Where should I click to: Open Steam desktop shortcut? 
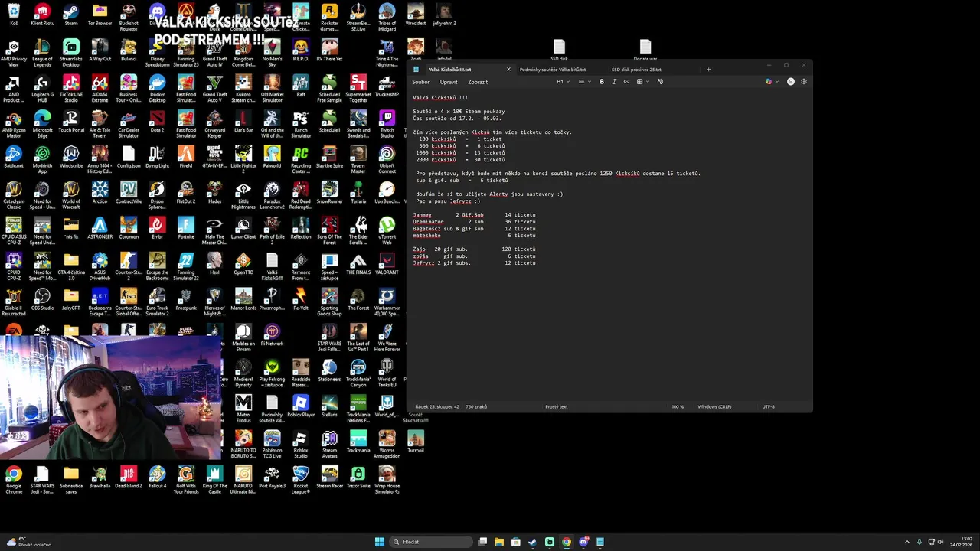coord(71,15)
